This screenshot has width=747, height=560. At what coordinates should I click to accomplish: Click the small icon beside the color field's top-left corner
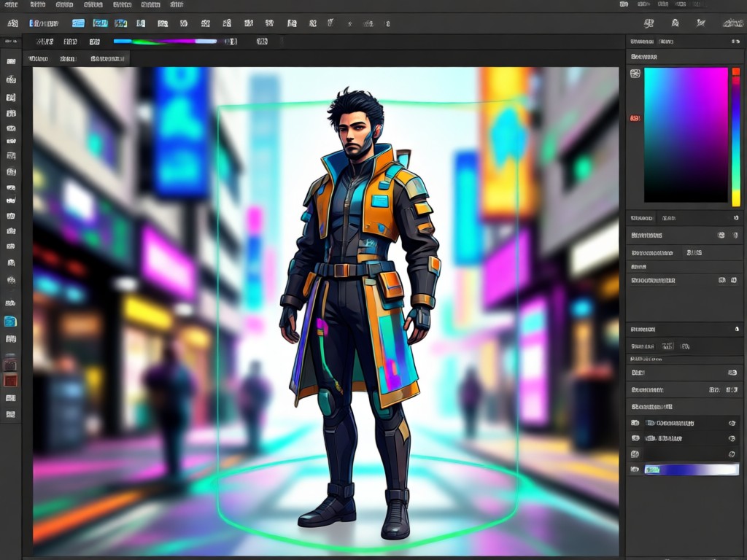[x=635, y=74]
